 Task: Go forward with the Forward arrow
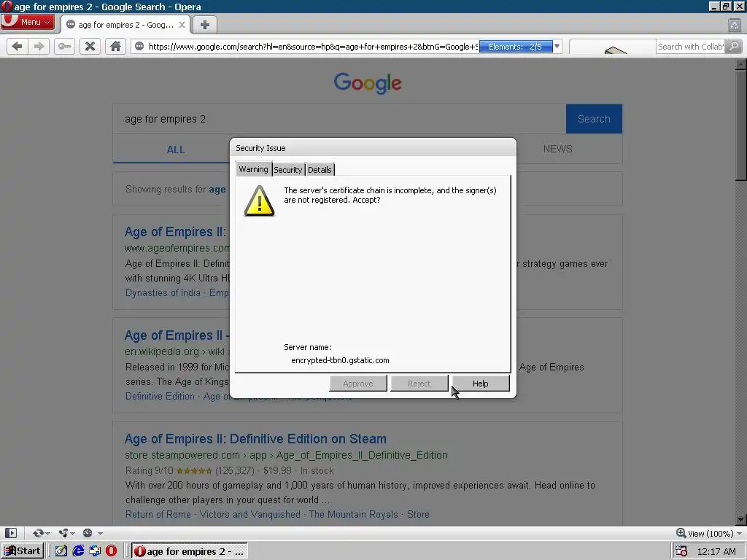coord(39,46)
